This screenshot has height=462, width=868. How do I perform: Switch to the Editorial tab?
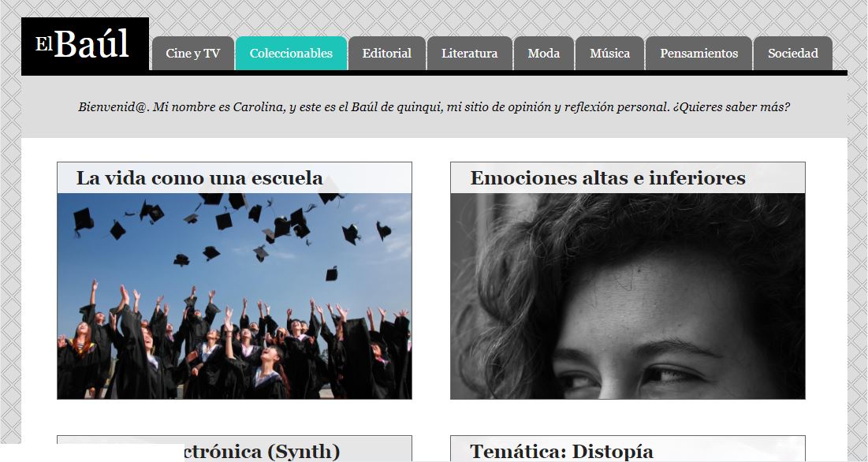click(387, 54)
